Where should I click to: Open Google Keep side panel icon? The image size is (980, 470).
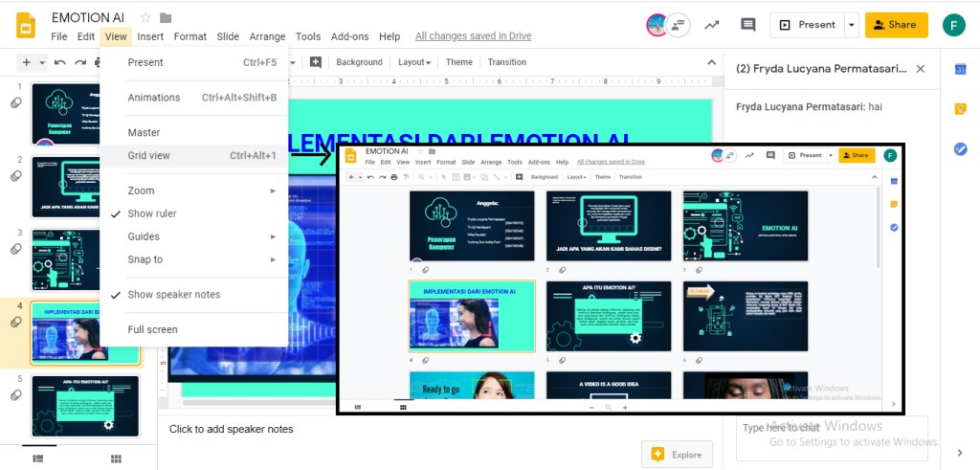tap(960, 109)
